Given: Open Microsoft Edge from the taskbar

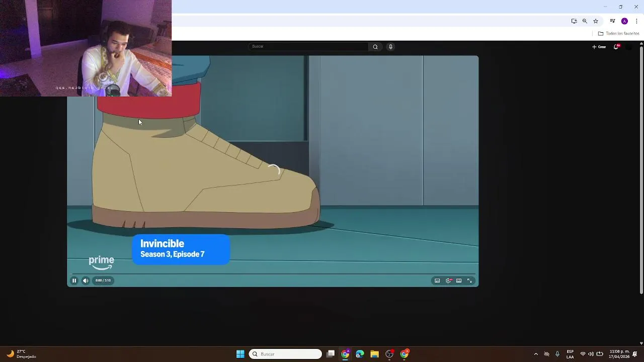Looking at the screenshot, I should pyautogui.click(x=360, y=354).
